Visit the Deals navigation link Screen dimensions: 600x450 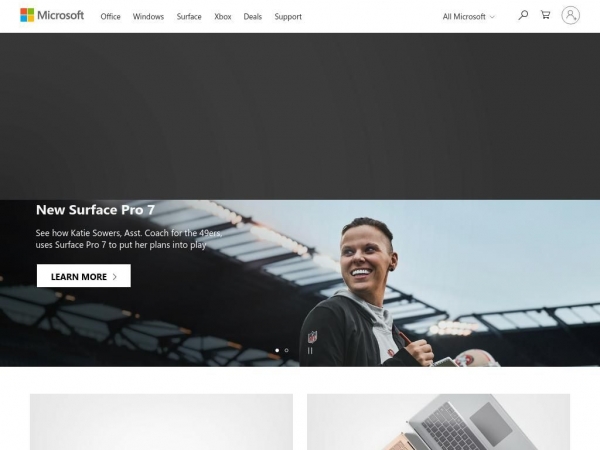click(253, 17)
